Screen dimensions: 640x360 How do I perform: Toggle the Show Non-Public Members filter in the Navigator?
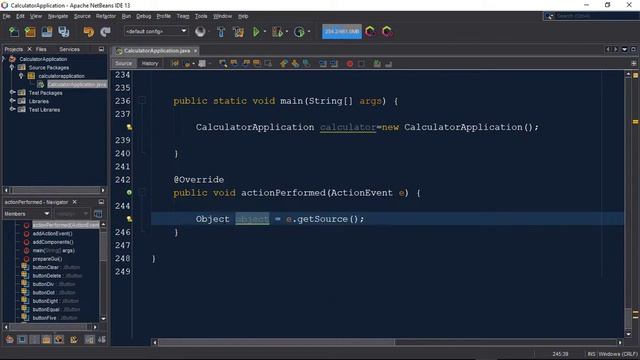click(x=47, y=340)
